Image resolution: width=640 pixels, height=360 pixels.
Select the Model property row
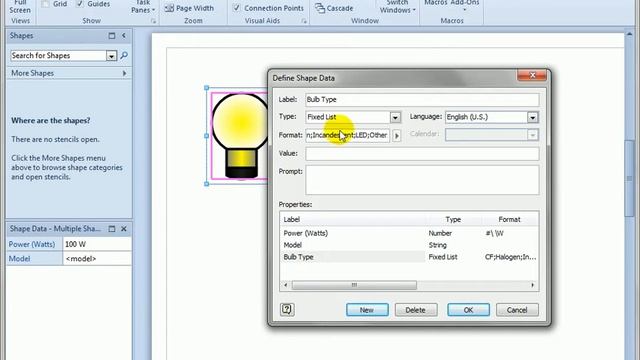point(409,245)
